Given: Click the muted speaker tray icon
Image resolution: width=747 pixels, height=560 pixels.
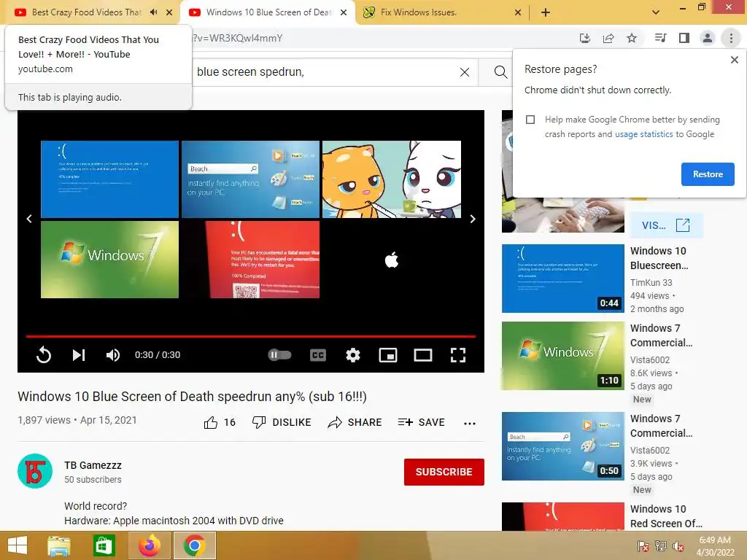Looking at the screenshot, I should tap(678, 545).
